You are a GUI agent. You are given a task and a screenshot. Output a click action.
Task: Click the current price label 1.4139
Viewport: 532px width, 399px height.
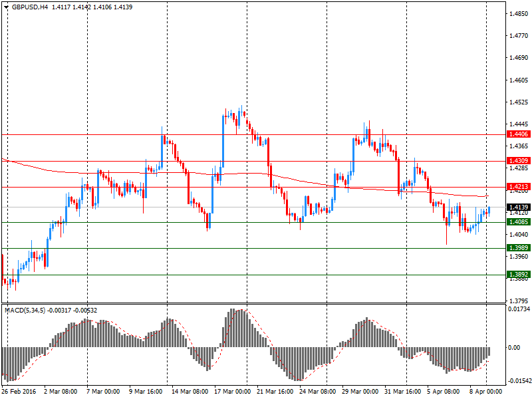click(519, 207)
